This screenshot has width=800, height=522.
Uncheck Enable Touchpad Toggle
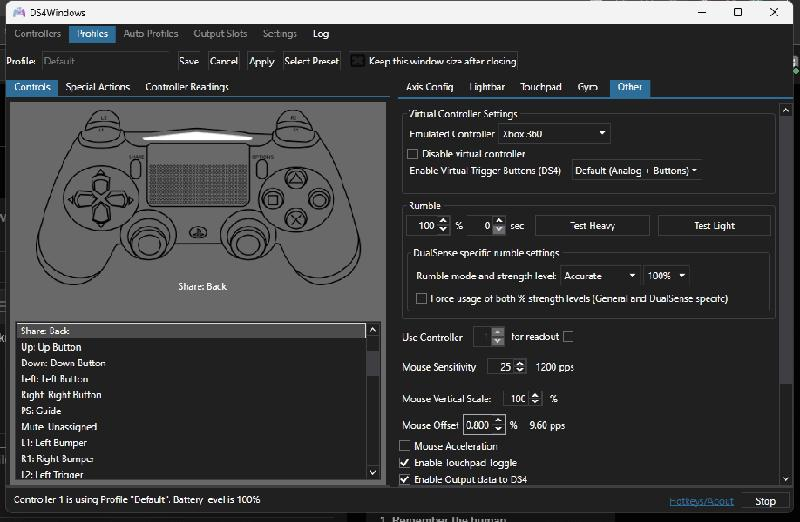click(x=405, y=463)
